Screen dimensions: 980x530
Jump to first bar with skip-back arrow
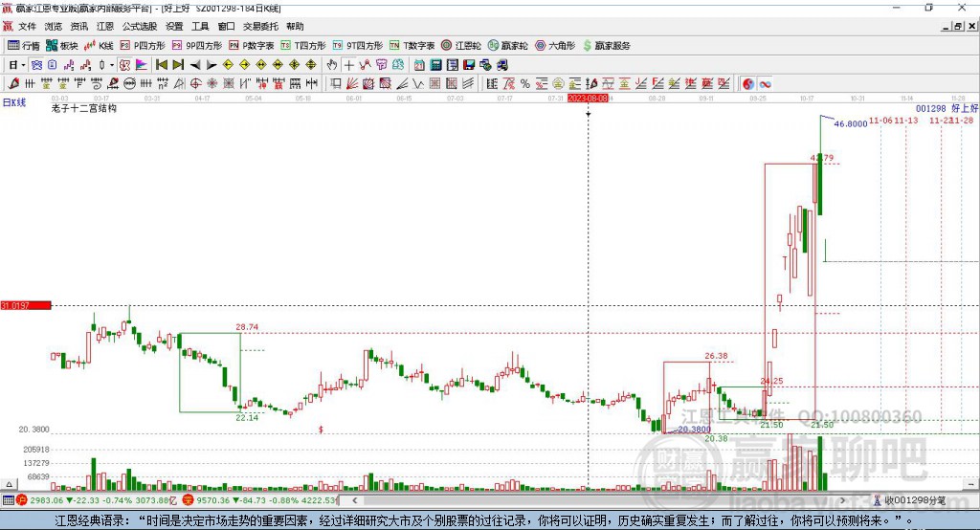pyautogui.click(x=162, y=65)
